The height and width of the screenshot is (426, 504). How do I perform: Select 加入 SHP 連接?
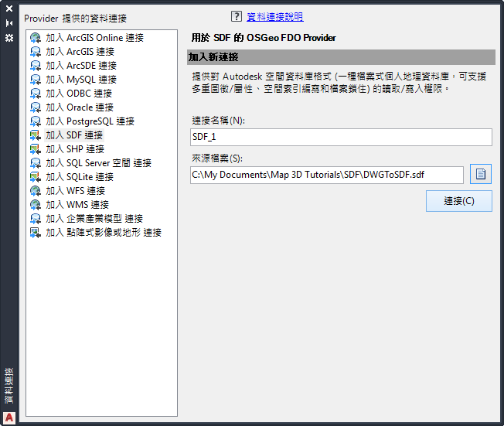[75, 149]
